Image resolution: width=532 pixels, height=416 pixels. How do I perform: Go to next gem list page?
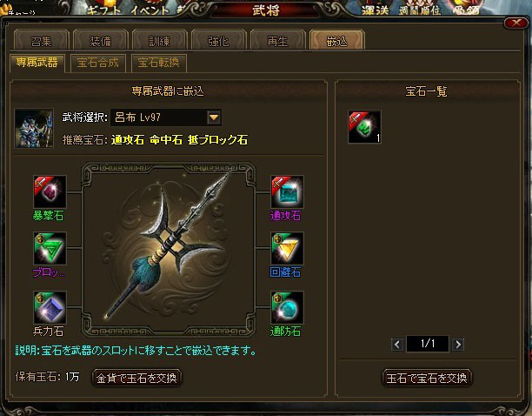[458, 345]
